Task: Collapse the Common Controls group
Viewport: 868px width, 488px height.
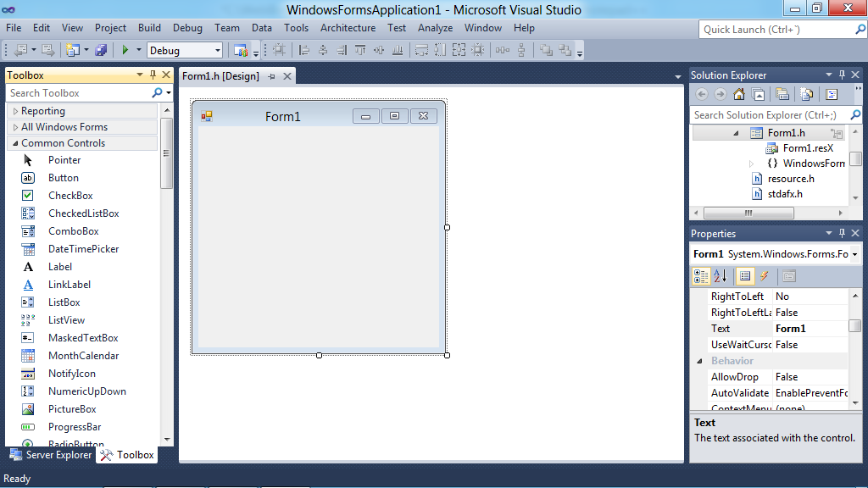Action: 15,143
